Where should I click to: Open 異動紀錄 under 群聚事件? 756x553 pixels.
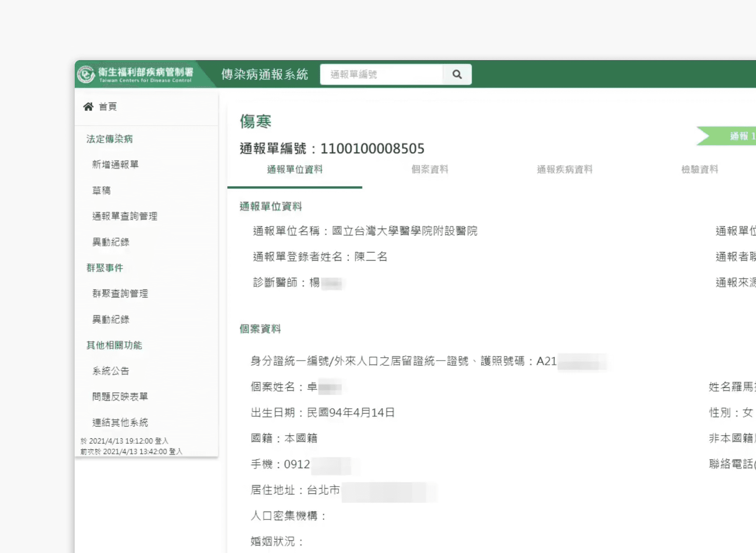pos(111,319)
